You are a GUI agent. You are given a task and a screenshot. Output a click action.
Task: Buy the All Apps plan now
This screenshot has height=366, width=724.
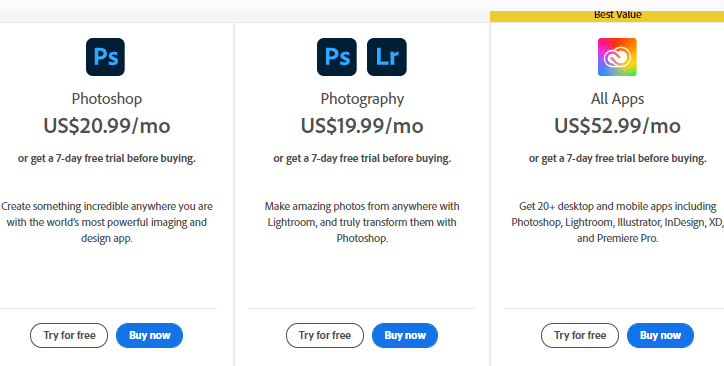660,336
